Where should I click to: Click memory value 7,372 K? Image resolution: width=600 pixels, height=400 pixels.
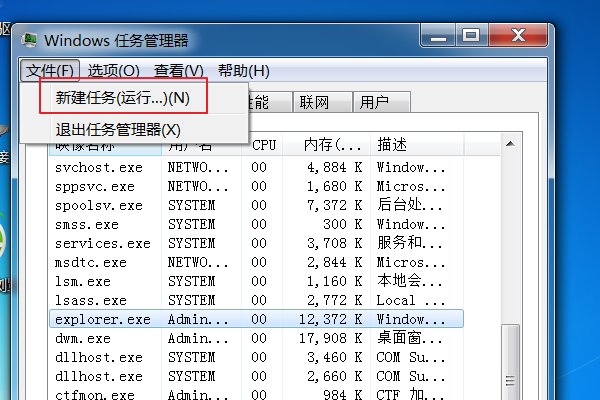[334, 205]
